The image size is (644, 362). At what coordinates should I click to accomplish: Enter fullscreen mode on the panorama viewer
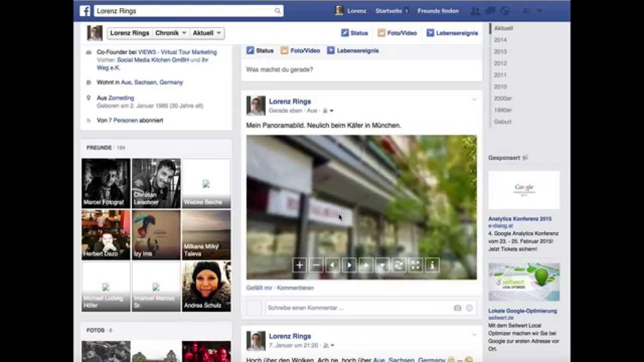pyautogui.click(x=416, y=265)
